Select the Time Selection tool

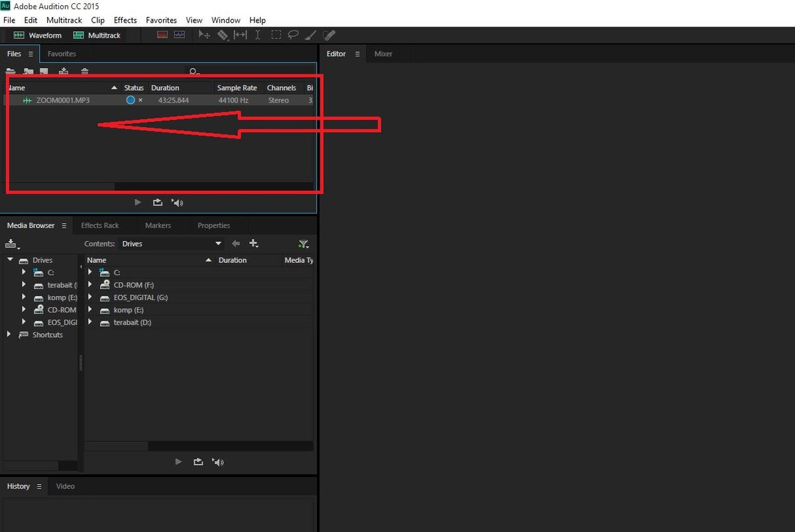tap(258, 35)
